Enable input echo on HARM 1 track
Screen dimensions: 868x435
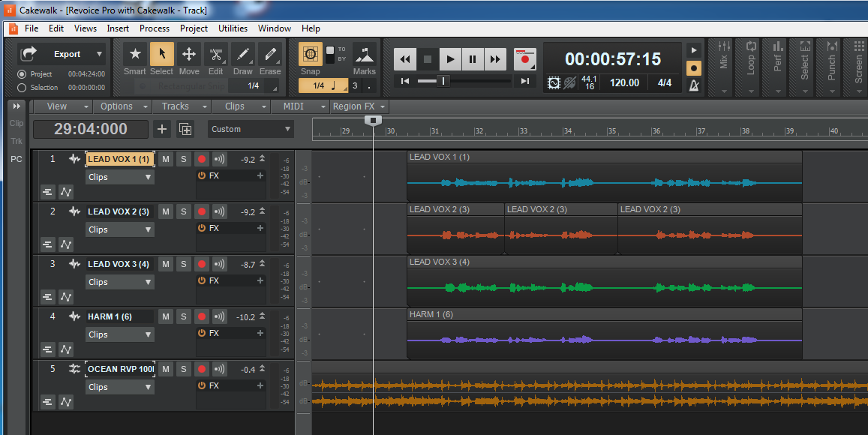click(219, 316)
